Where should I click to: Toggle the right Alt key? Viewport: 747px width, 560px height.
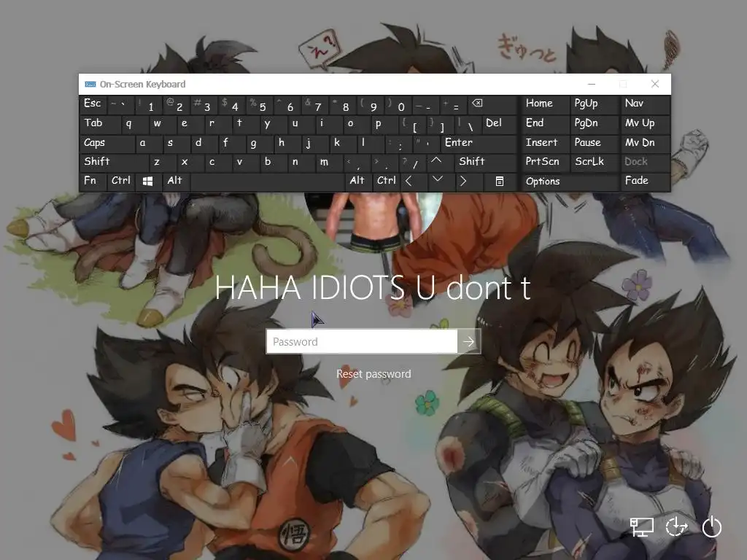pos(357,182)
